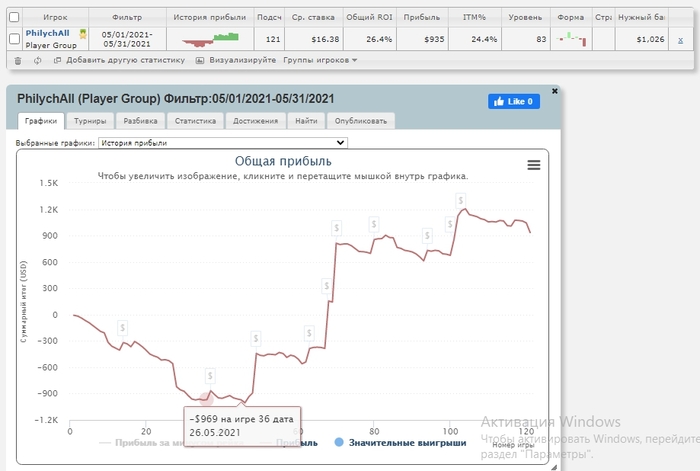This screenshot has width=700, height=471.
Task: Click the 'Визуализируйте' button
Action: point(236,60)
